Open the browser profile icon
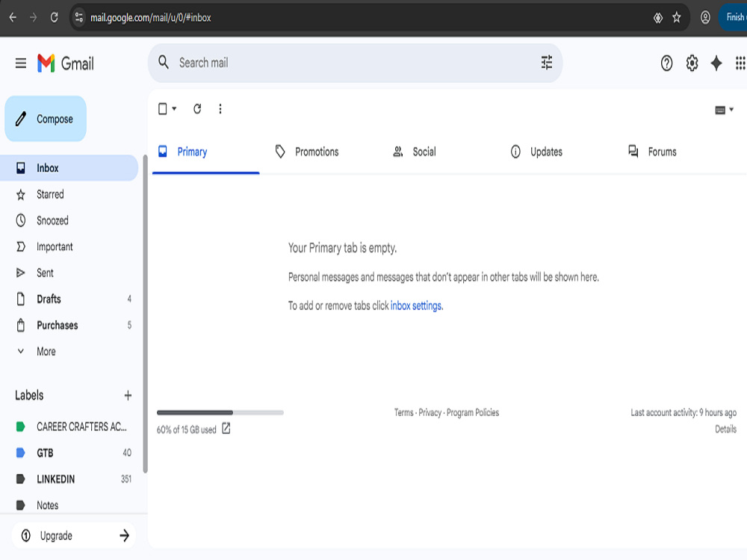This screenshot has width=747, height=560. tap(705, 18)
